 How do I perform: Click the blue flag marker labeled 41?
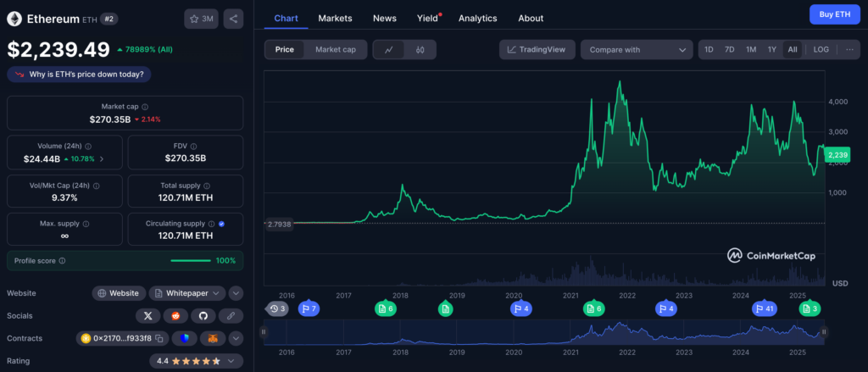pos(764,309)
